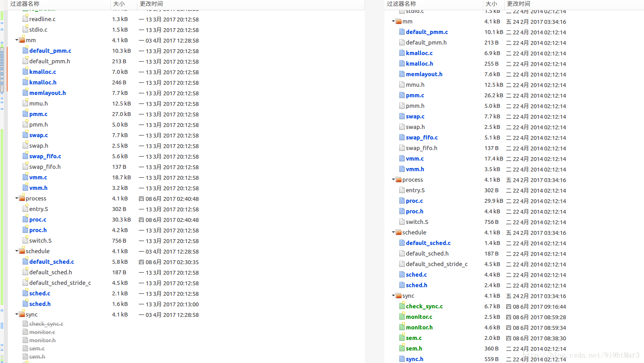Click right pane sem.c green file icon

402,337
